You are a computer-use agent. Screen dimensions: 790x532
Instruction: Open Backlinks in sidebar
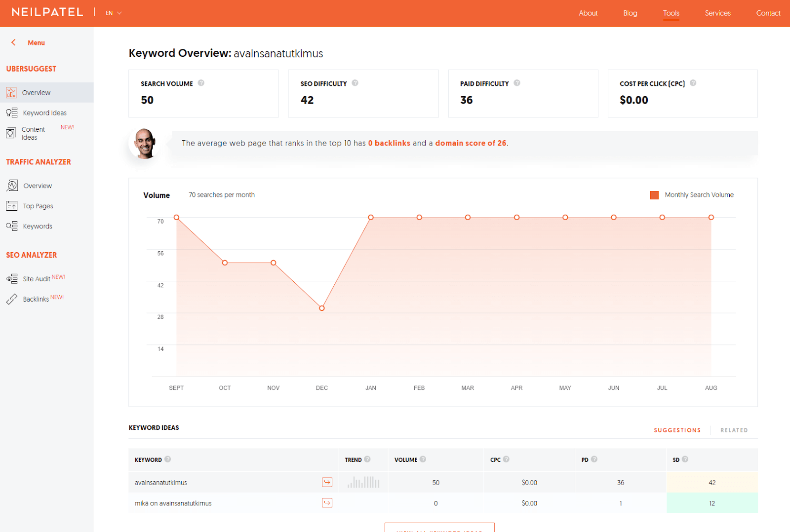coord(36,299)
